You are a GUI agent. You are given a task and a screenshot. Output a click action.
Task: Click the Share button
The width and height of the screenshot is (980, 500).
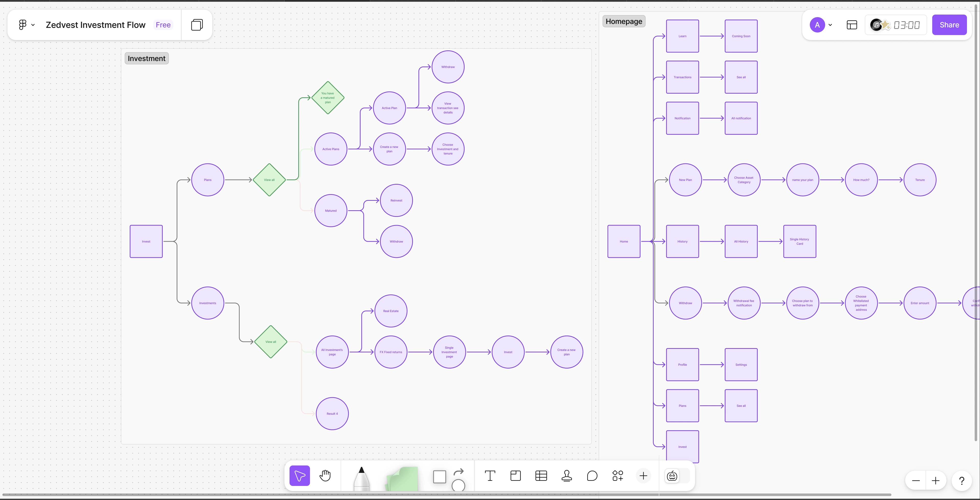[949, 25]
